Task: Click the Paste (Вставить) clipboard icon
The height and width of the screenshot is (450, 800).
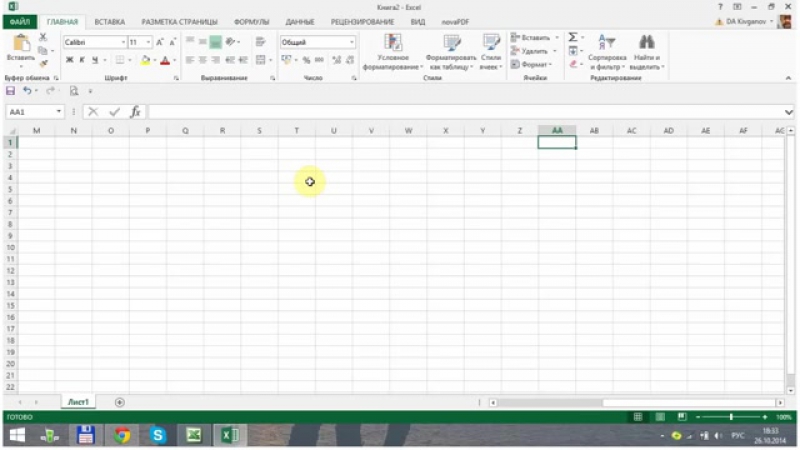Action: (19, 44)
